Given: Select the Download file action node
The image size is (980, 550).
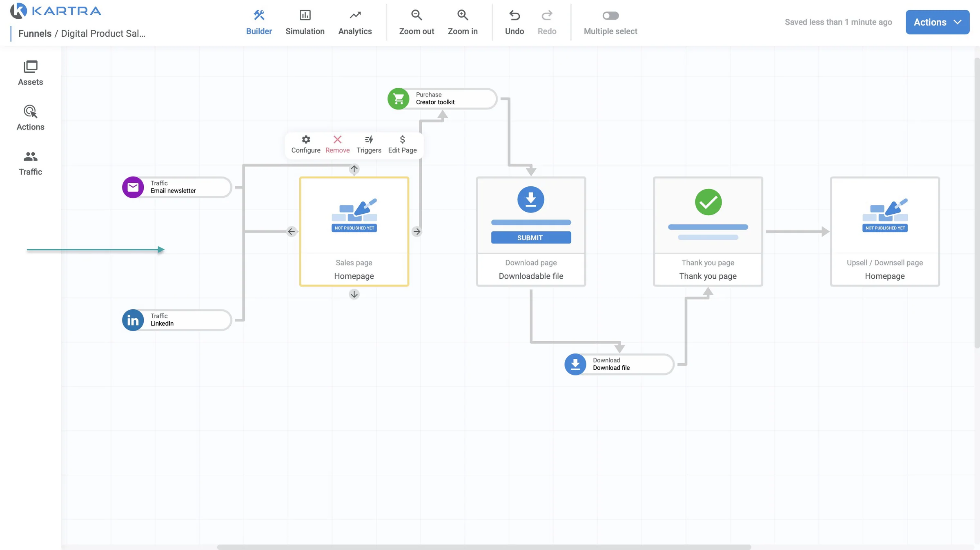Looking at the screenshot, I should [619, 364].
